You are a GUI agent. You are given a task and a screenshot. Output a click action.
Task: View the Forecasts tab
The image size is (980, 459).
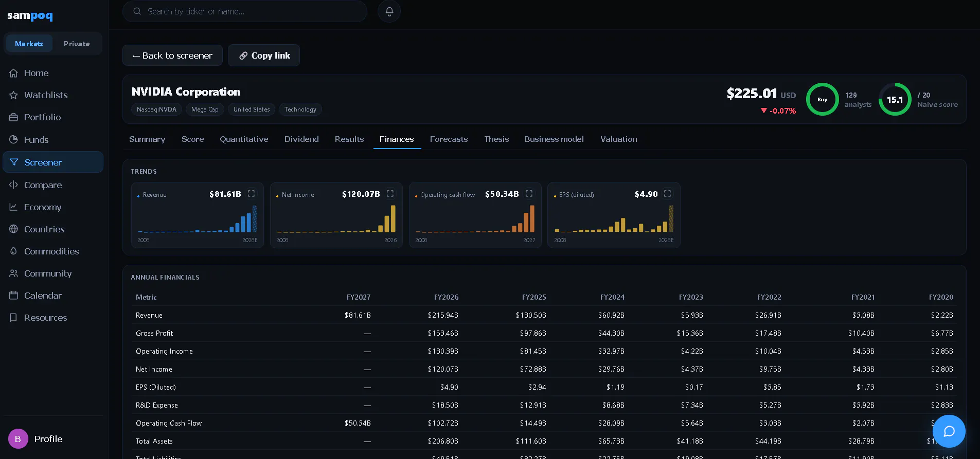click(449, 139)
